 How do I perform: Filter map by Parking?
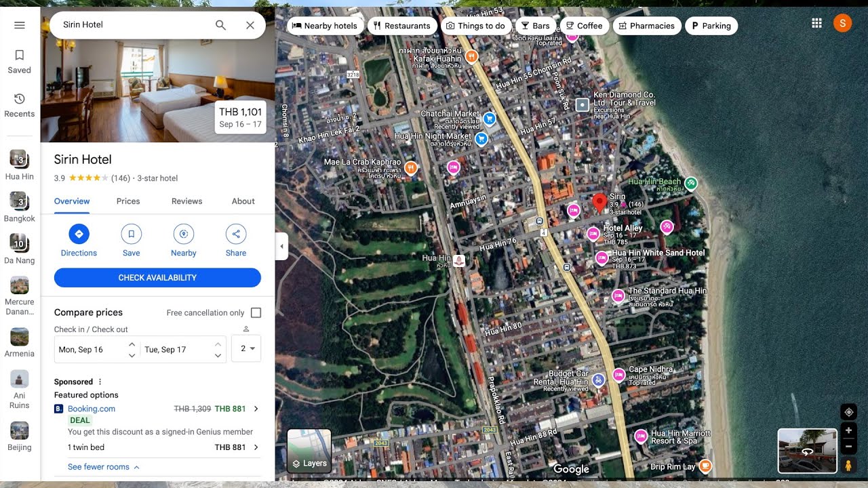[x=711, y=26]
